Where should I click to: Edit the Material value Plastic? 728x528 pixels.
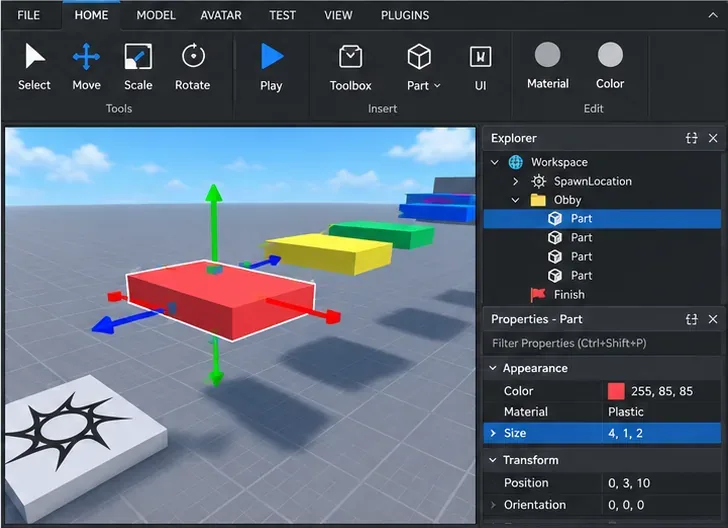coord(626,412)
